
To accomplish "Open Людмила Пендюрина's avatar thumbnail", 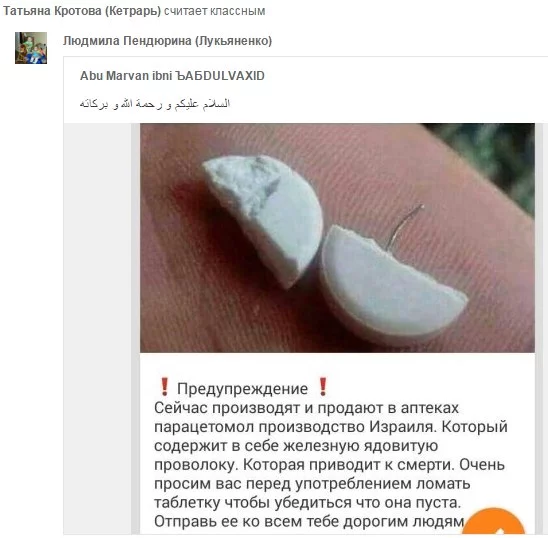I will (x=31, y=48).
